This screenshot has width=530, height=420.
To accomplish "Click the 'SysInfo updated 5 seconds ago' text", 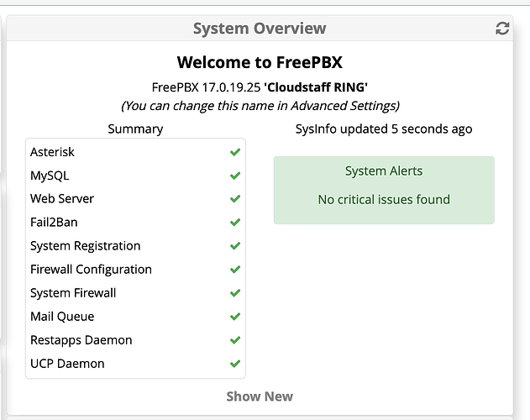I will [x=384, y=129].
